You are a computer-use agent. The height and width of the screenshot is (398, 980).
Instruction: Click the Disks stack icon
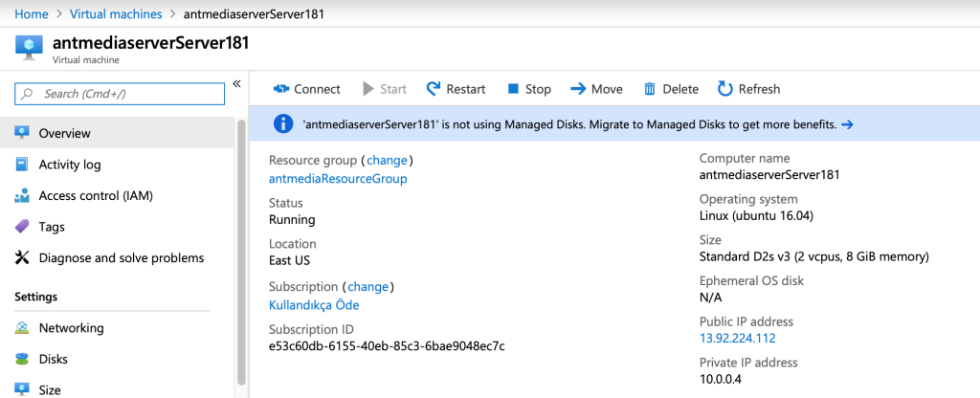(22, 360)
